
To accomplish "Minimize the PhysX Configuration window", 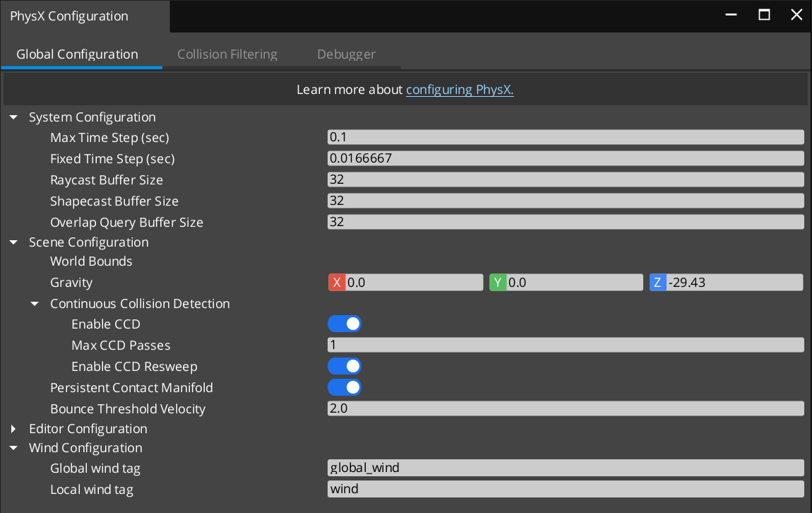I will pos(732,15).
